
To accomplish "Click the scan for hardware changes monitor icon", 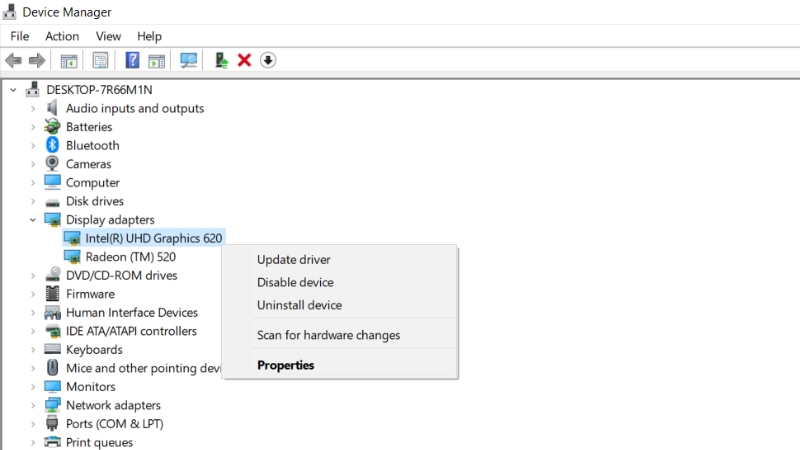I will (188, 61).
